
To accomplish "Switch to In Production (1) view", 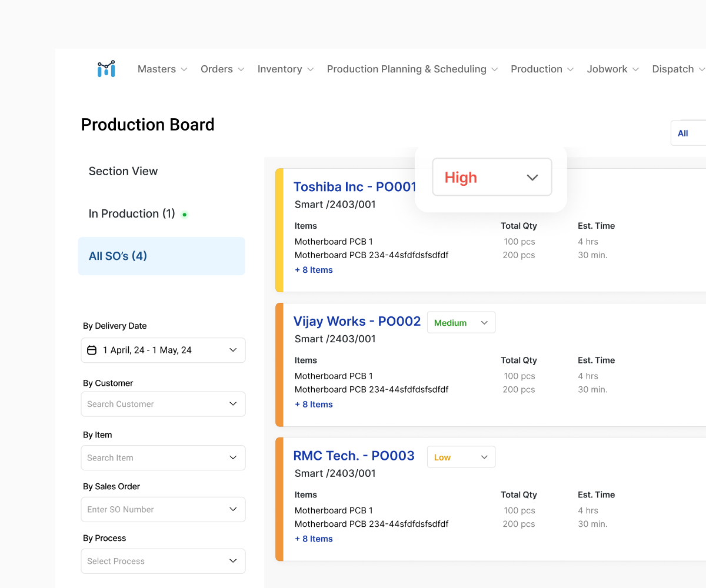I will click(x=132, y=213).
